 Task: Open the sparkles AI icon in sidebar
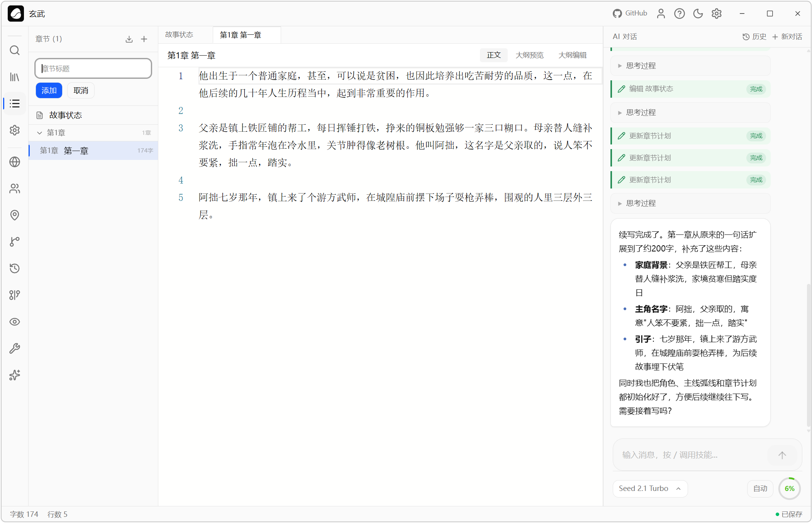point(15,375)
